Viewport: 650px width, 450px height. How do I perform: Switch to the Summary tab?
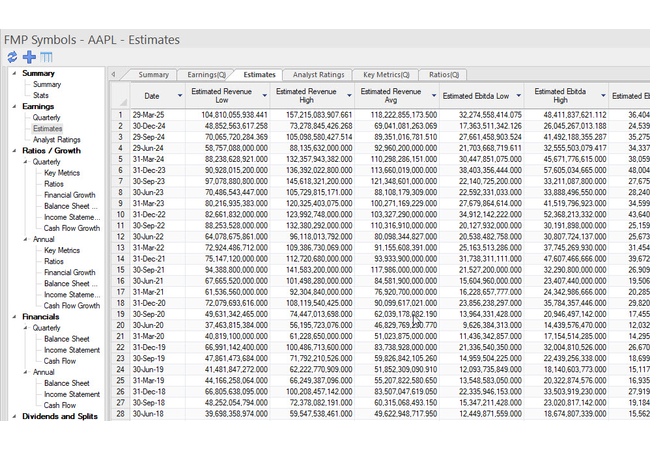153,75
